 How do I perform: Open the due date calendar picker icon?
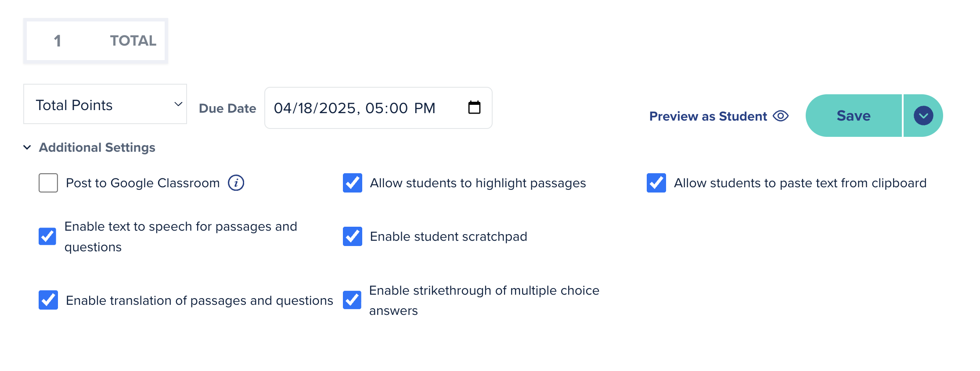click(x=474, y=107)
